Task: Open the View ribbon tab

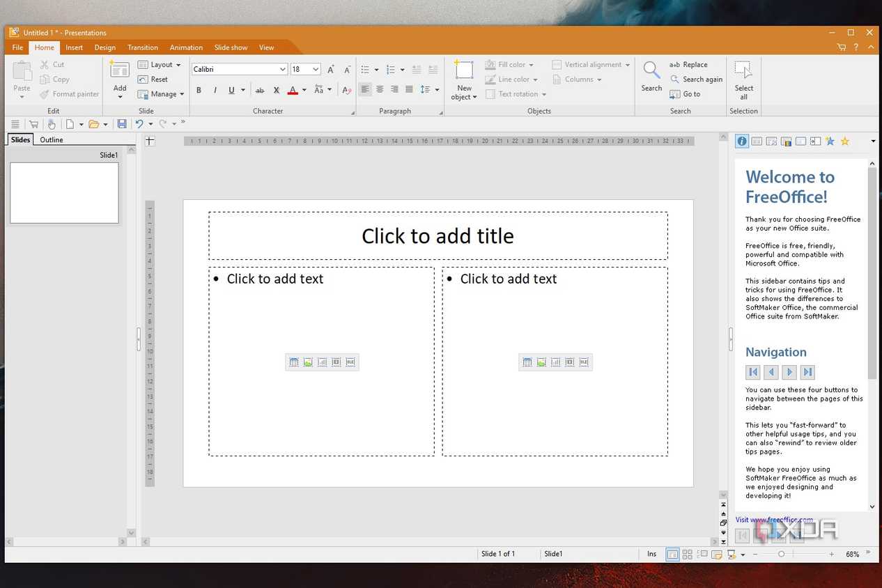Action: 266,47
